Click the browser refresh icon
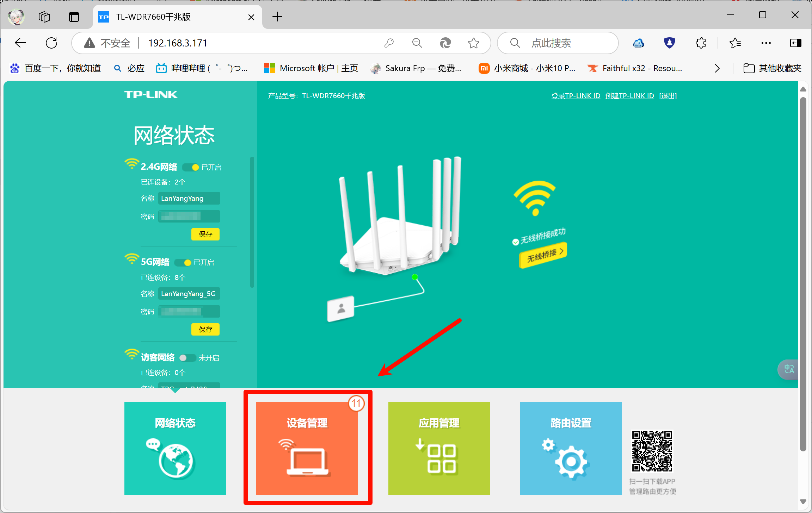This screenshot has width=812, height=513. tap(51, 43)
